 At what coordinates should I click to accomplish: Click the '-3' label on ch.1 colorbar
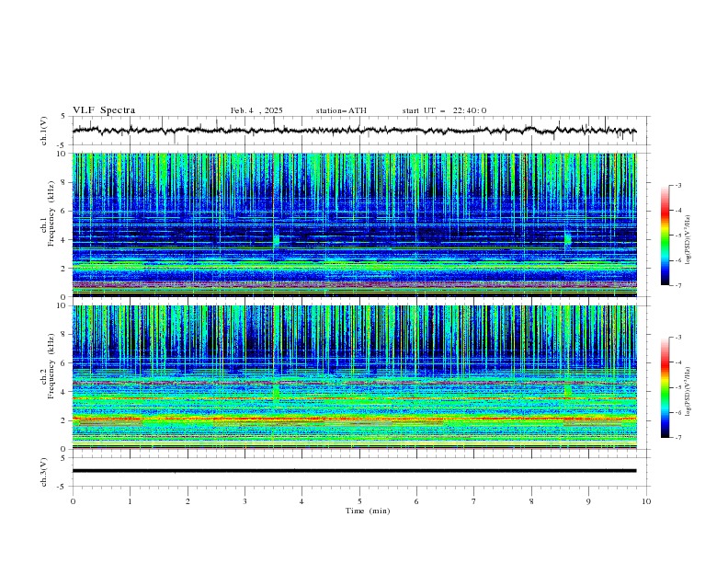click(678, 185)
